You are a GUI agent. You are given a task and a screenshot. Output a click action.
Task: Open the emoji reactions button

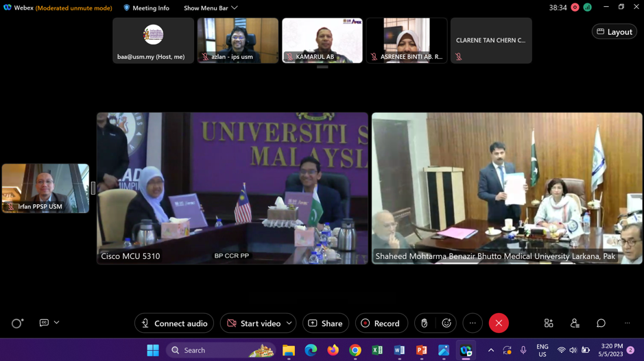[x=446, y=323]
